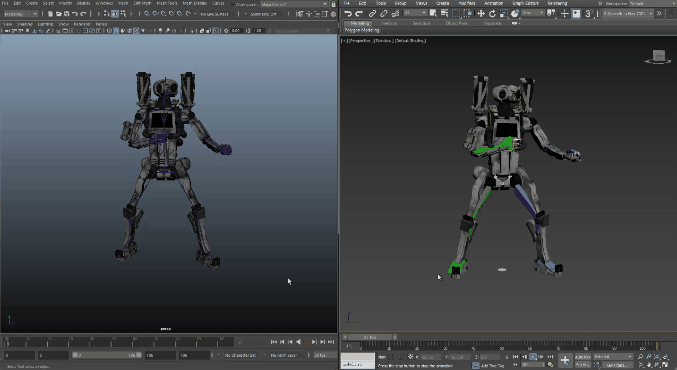
Task: Activate the Select and Scale tool
Action: (503, 14)
